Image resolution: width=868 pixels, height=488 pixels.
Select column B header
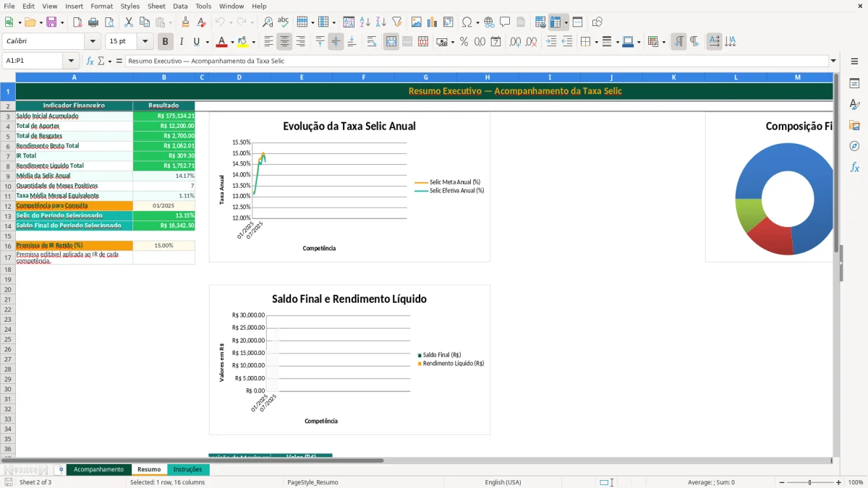click(164, 77)
